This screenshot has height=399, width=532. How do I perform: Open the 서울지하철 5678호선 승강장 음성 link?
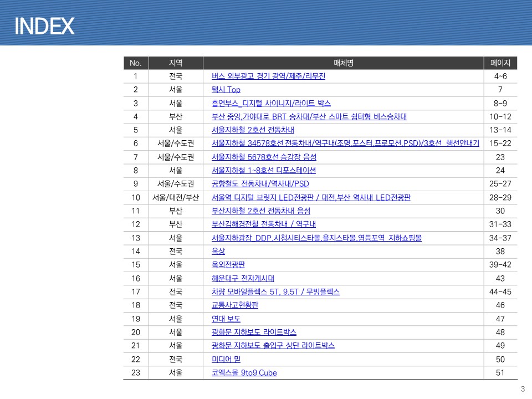(264, 157)
